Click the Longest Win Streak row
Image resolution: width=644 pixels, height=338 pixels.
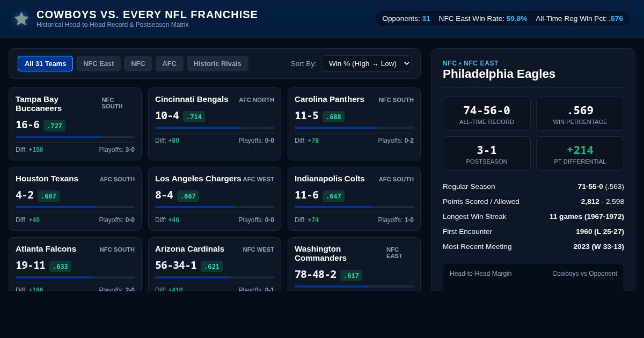(533, 216)
